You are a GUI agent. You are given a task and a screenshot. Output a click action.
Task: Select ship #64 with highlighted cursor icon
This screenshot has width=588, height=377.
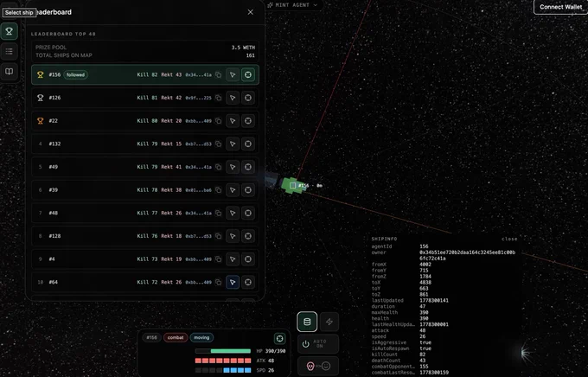[x=233, y=282]
